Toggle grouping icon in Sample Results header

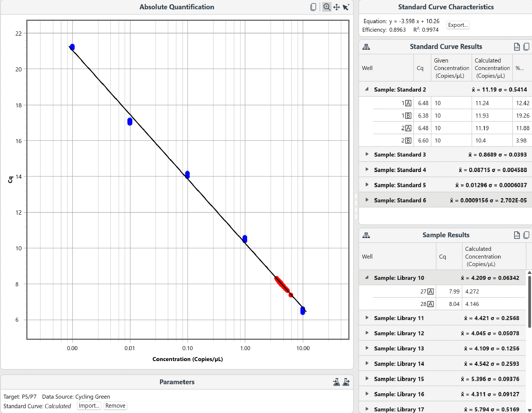[366, 235]
